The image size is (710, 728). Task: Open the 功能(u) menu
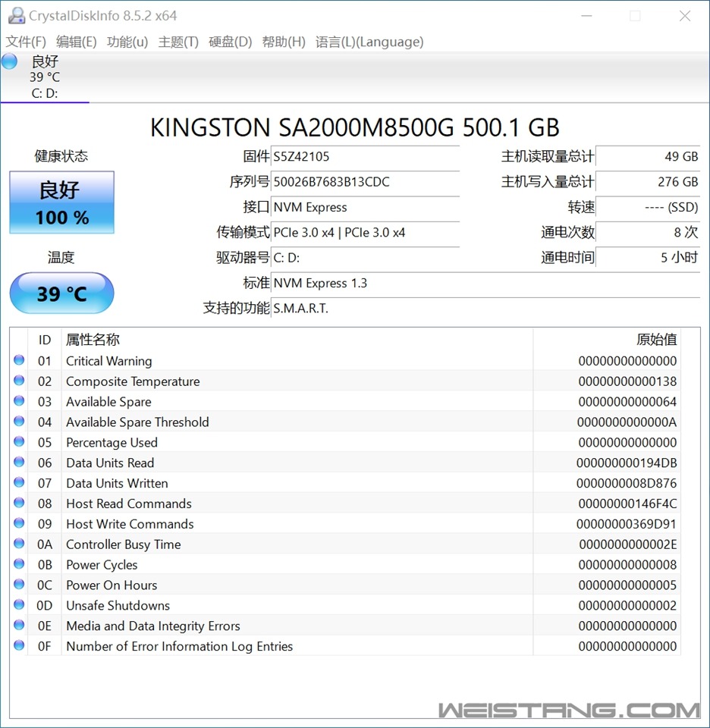click(127, 42)
